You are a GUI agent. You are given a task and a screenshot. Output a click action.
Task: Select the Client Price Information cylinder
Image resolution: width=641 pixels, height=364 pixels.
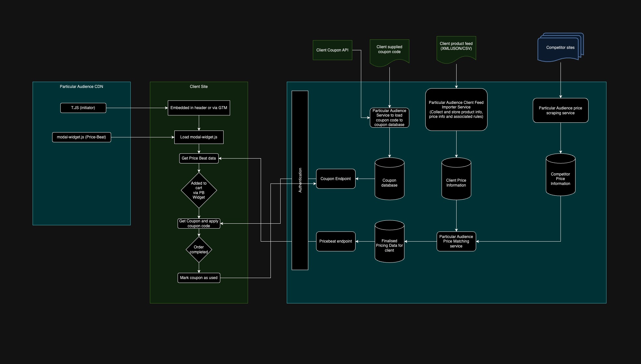point(456,179)
